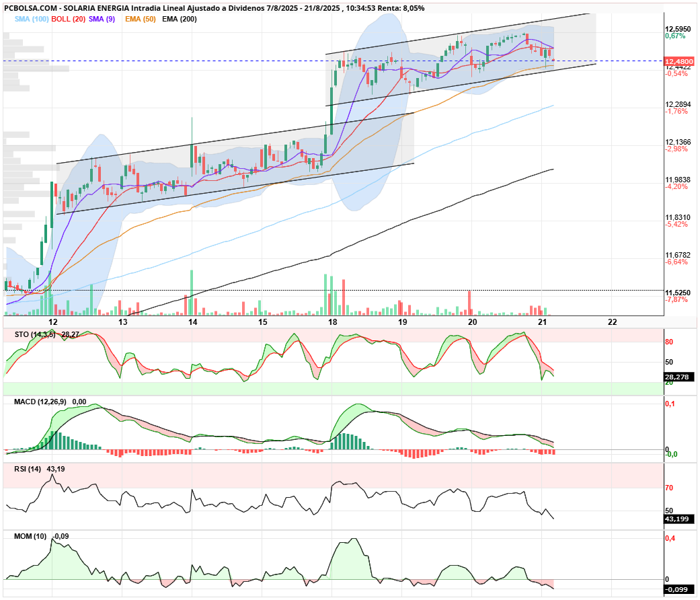
Task: Select the black 28,278 stochastic value tag
Action: click(679, 377)
